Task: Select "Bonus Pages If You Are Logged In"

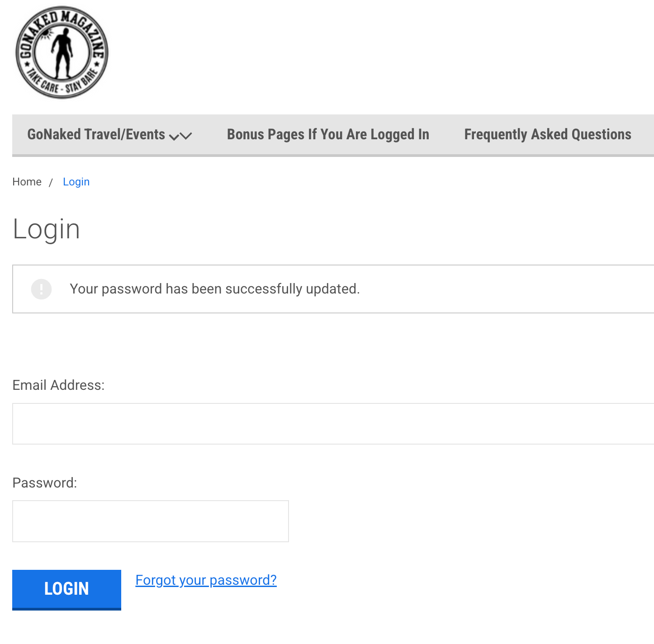Action: (x=327, y=134)
